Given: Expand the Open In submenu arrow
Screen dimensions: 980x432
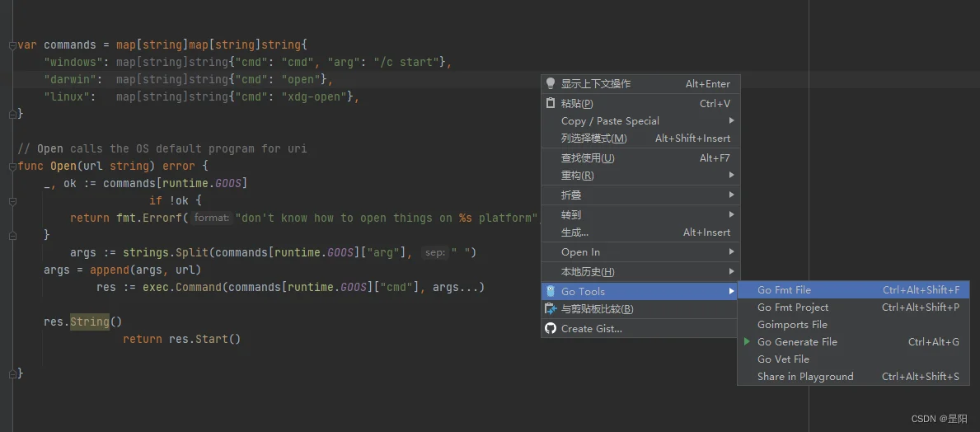Looking at the screenshot, I should pos(731,252).
